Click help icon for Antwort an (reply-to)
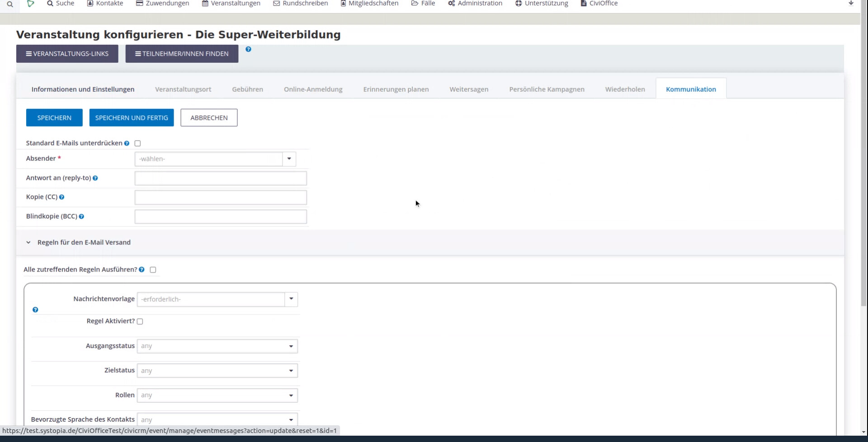 95,178
